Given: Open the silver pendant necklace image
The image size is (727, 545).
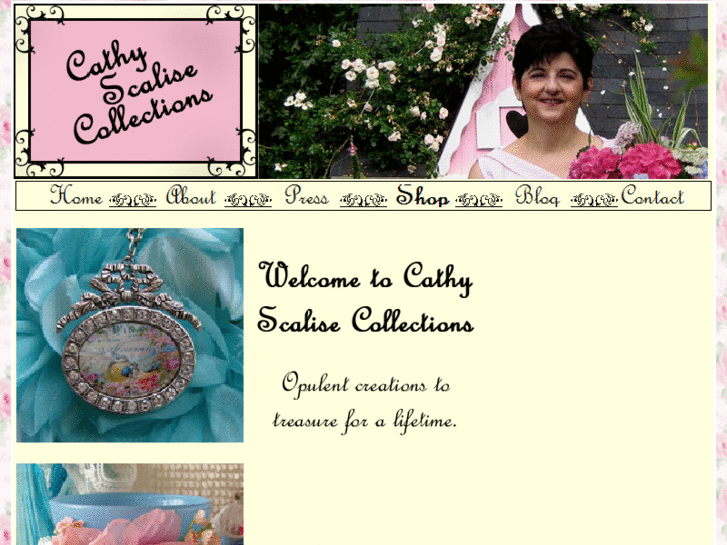Looking at the screenshot, I should [130, 335].
